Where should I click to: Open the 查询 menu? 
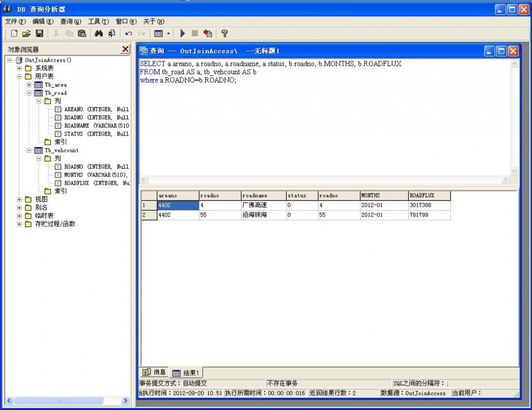pos(71,22)
